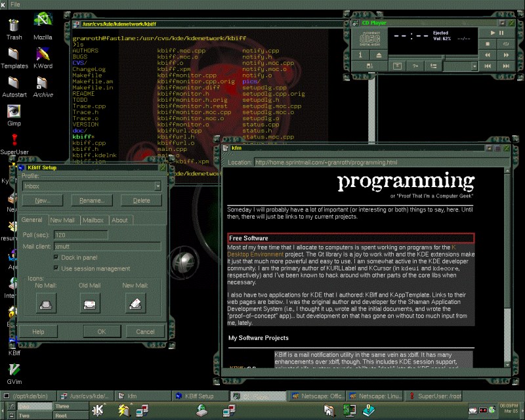Viewport: 525px width, 420px height.
Task: Stop playback in CD Player
Action: coord(488,44)
